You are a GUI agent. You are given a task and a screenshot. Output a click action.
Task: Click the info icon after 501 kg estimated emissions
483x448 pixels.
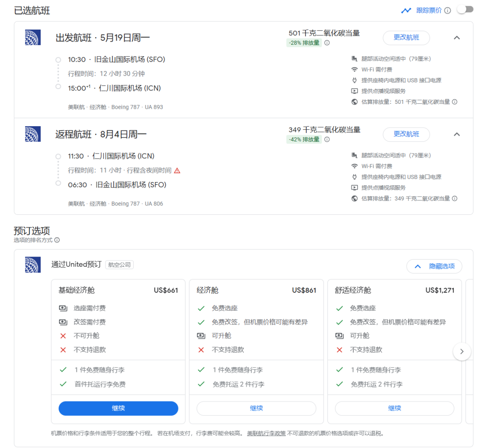[455, 102]
